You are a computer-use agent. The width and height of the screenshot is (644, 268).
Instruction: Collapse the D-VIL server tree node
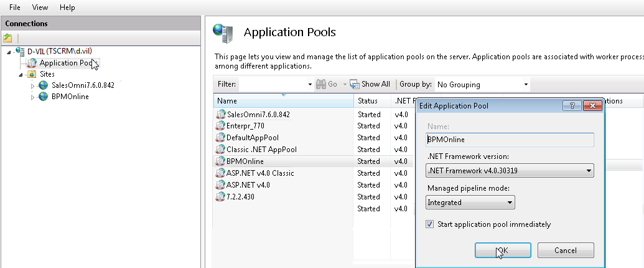[9, 52]
